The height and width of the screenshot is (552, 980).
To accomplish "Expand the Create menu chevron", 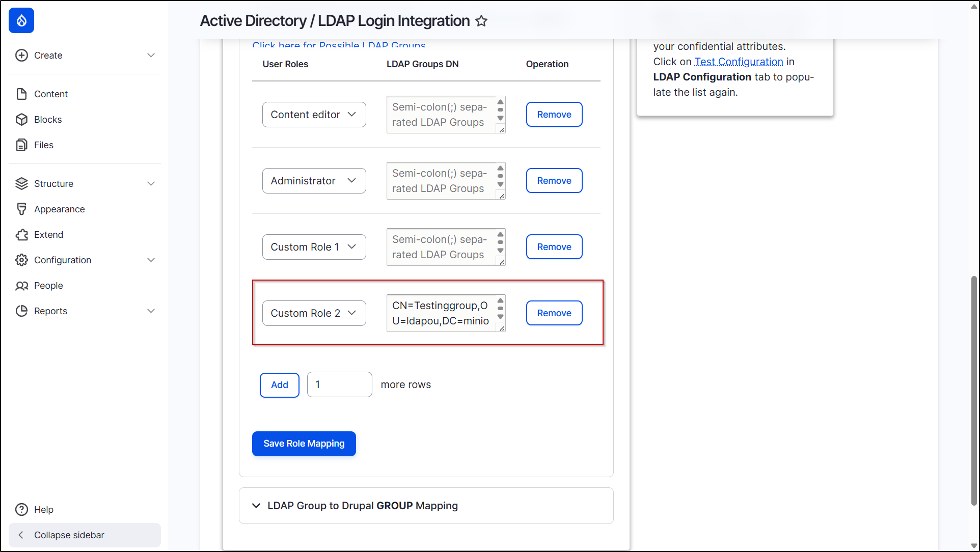I will click(151, 55).
